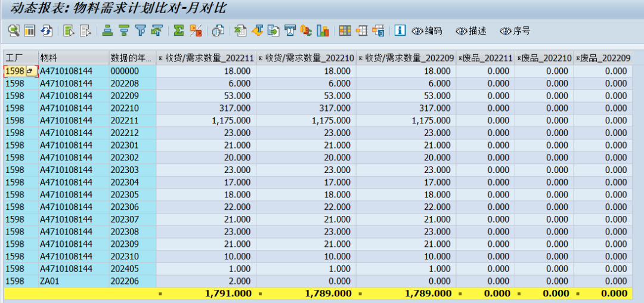Image resolution: width=644 pixels, height=303 pixels.
Task: Select 收货/需求数量_202209 column header
Action: (x=406, y=58)
